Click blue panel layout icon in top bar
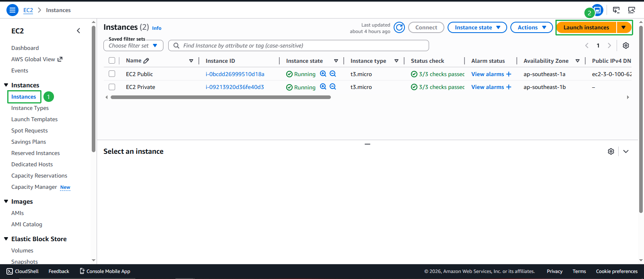 tap(598, 10)
